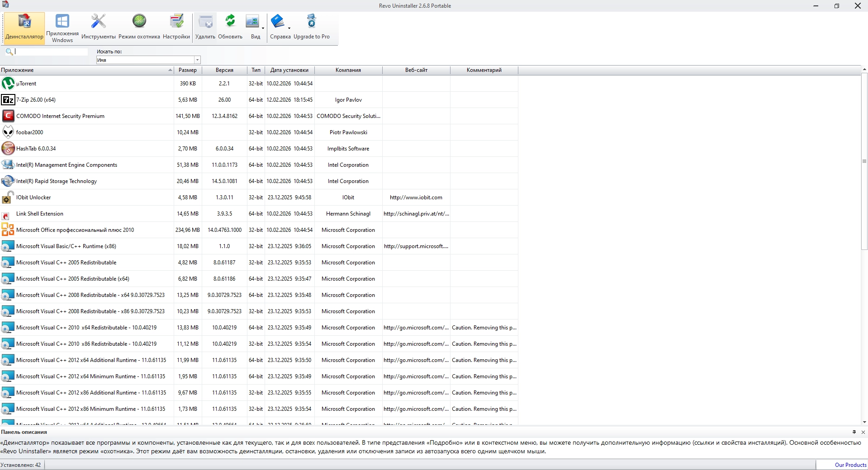Close the Панель описания panel
Screen dimensions: 868x470
point(863,432)
